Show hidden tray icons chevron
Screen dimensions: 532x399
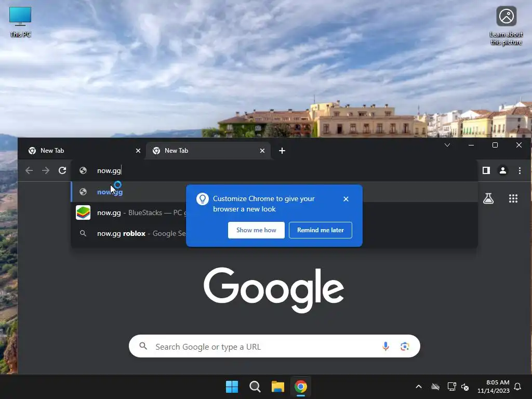[419, 387]
